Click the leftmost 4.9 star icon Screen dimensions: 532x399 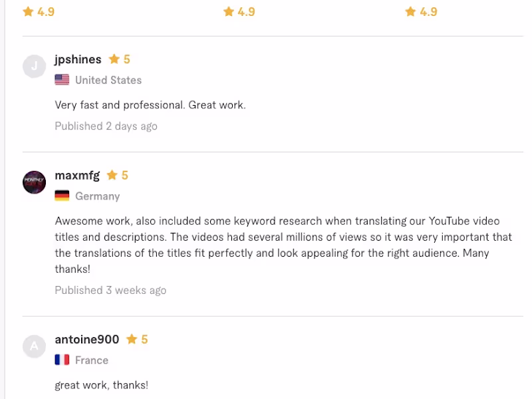click(28, 11)
